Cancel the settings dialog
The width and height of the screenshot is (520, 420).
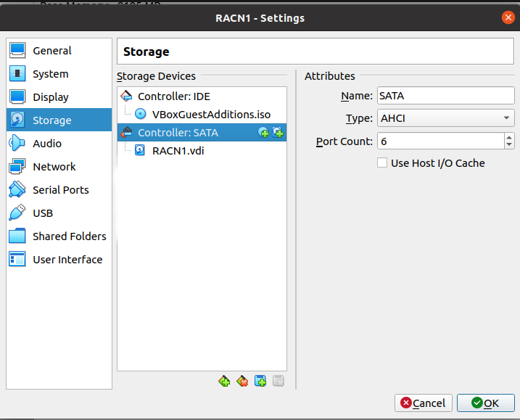point(423,403)
